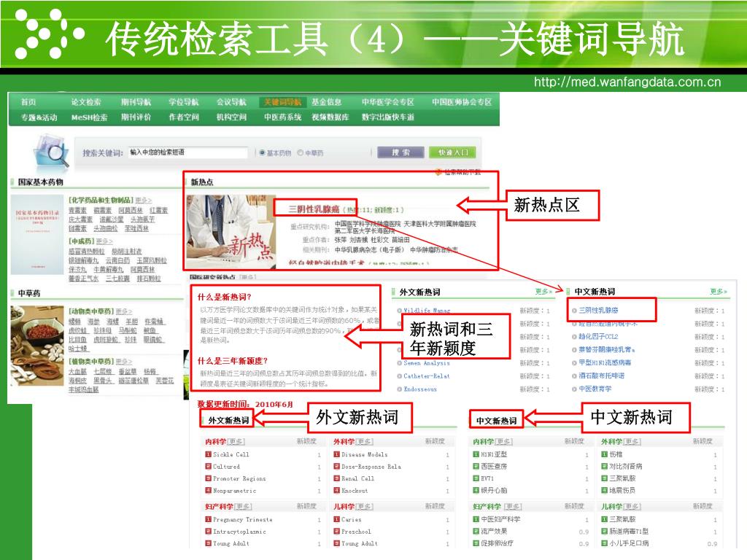Click green rank icon beside H1N1亚型
The height and width of the screenshot is (560, 747).
coord(476,454)
